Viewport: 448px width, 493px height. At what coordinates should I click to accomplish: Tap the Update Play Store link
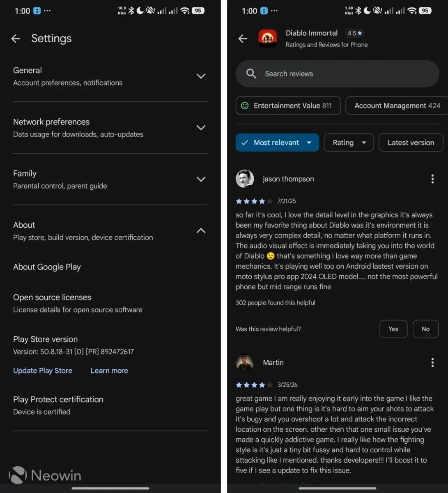click(x=43, y=371)
